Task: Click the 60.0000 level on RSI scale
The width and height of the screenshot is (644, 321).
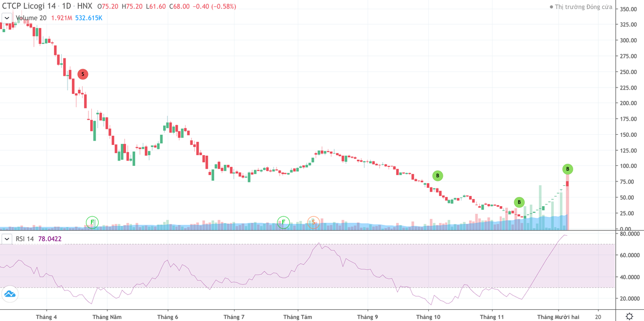Action: (x=628, y=256)
